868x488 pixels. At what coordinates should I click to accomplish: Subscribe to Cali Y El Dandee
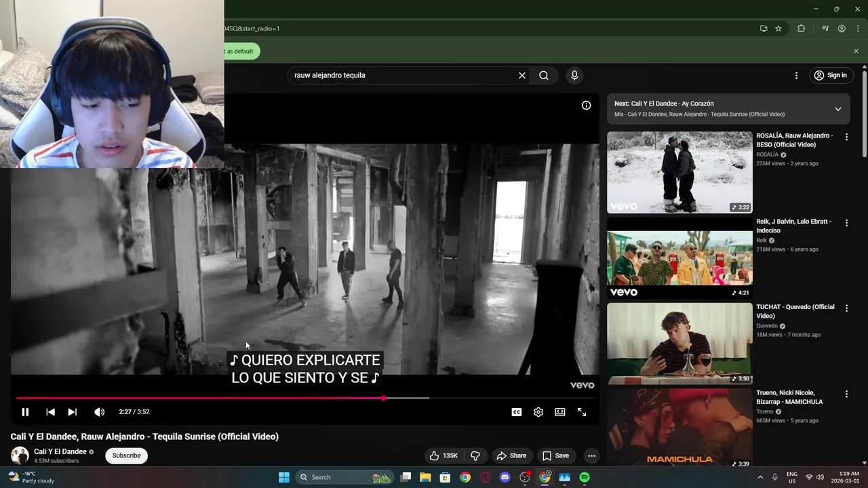[x=126, y=455]
